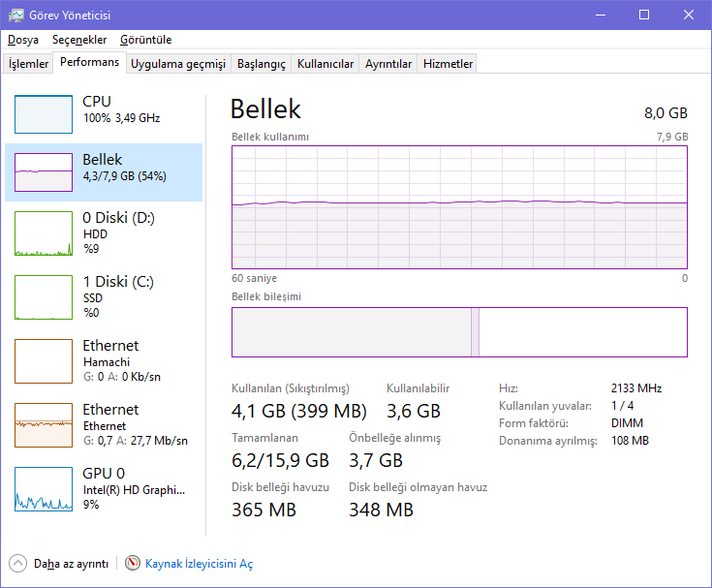Viewport: 712px width, 588px height.
Task: Select the CPU usage graph thumbnail
Action: tap(44, 114)
